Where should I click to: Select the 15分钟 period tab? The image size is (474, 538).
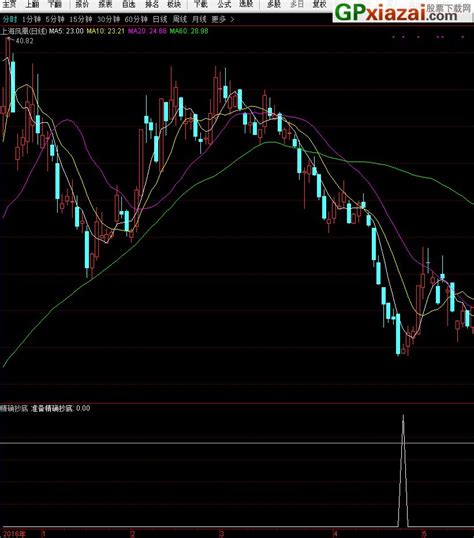click(x=81, y=19)
